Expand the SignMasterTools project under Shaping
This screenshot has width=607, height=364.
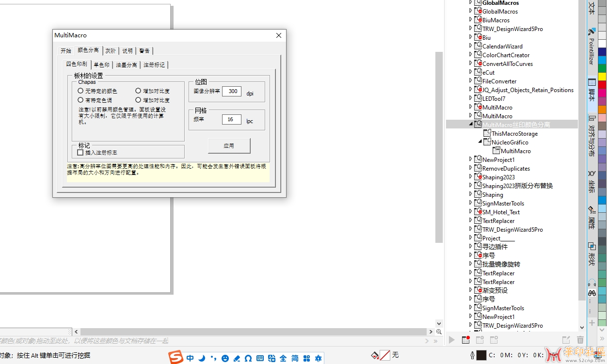pos(470,203)
